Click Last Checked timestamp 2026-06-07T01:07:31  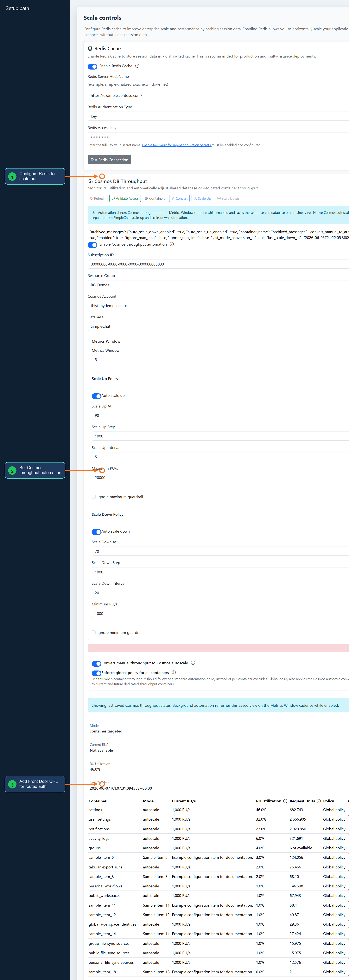click(121, 788)
